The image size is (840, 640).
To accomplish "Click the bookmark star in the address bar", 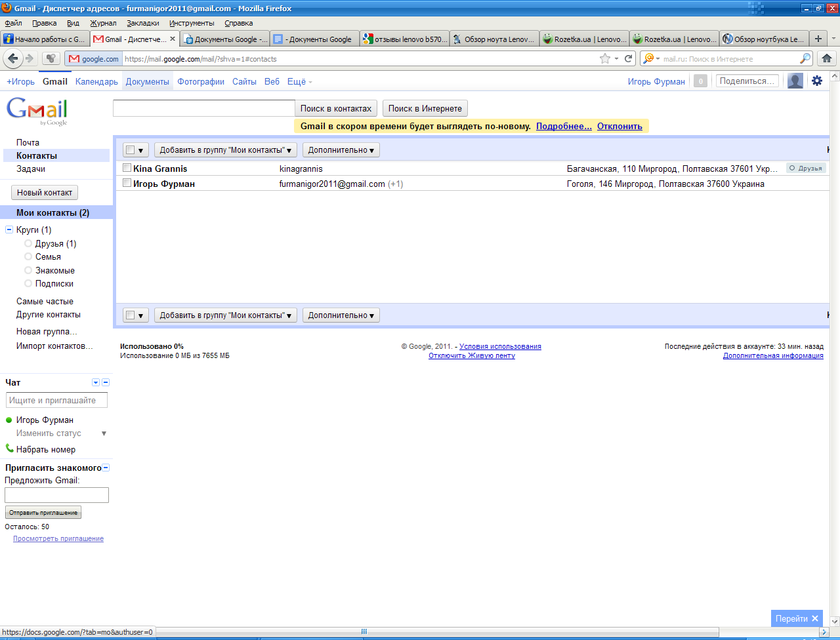I will [x=605, y=58].
